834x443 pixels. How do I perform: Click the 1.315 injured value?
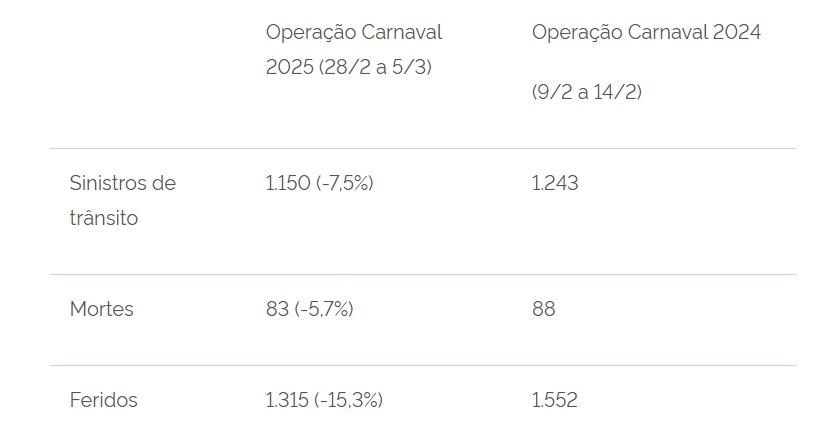pyautogui.click(x=286, y=401)
